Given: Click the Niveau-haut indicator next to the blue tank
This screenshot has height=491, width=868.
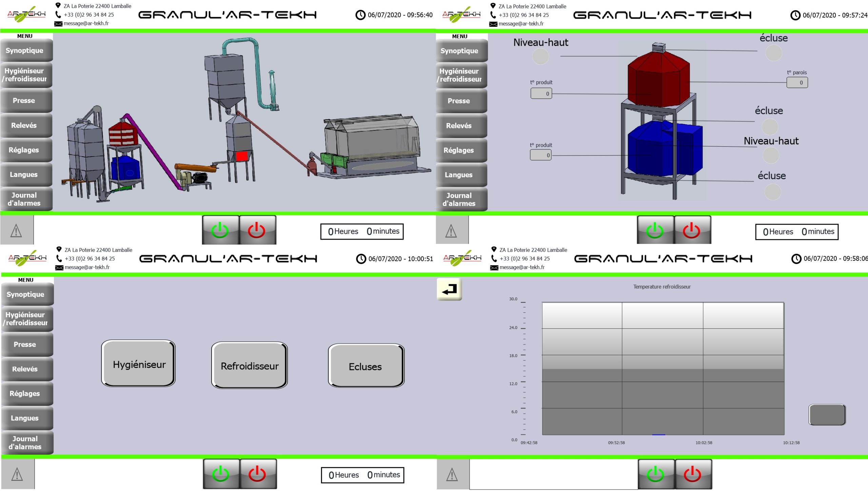Looking at the screenshot, I should click(771, 155).
